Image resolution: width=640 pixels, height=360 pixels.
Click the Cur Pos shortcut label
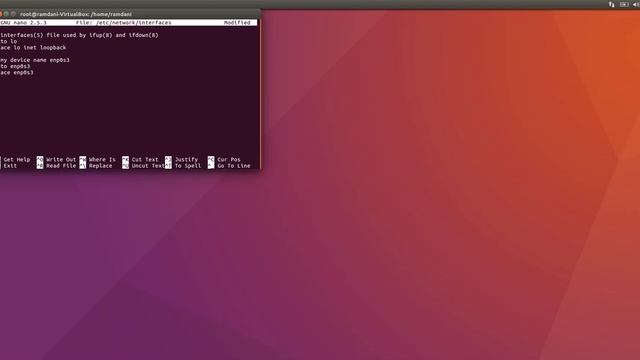coord(229,160)
